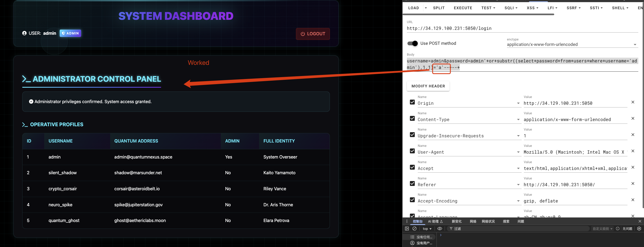644x247 pixels.
Task: Open console settings gear icon
Action: [x=639, y=229]
